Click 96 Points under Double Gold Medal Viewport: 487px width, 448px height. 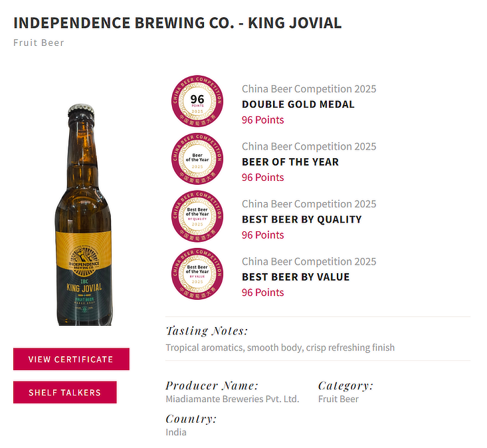click(262, 120)
